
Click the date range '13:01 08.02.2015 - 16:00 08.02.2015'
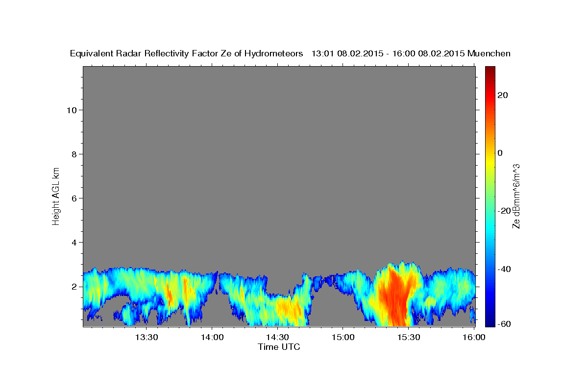388,54
